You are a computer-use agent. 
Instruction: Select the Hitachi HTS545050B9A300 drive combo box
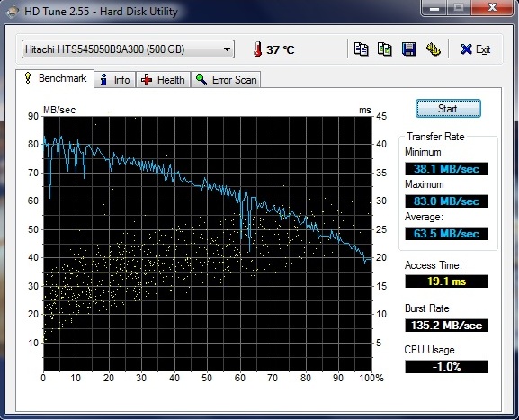tap(128, 49)
